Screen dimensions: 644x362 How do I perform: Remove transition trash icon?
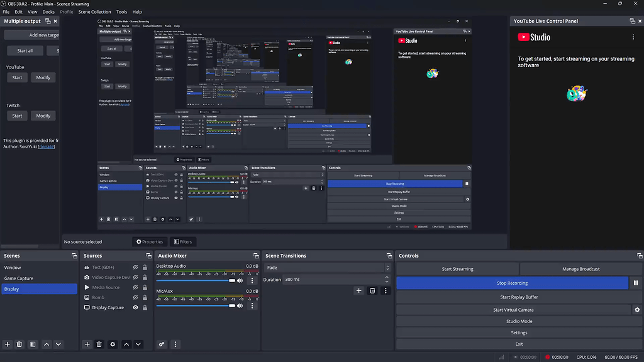(372, 290)
